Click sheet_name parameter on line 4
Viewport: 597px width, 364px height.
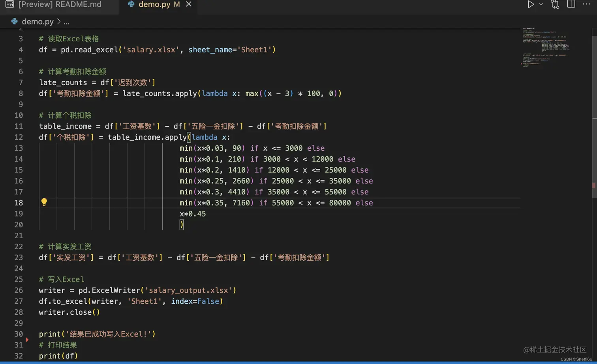210,50
